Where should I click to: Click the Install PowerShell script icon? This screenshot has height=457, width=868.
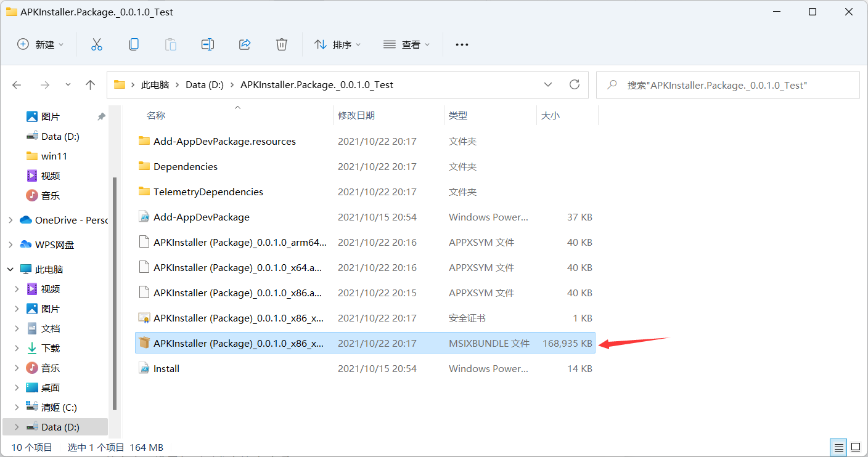(144, 368)
